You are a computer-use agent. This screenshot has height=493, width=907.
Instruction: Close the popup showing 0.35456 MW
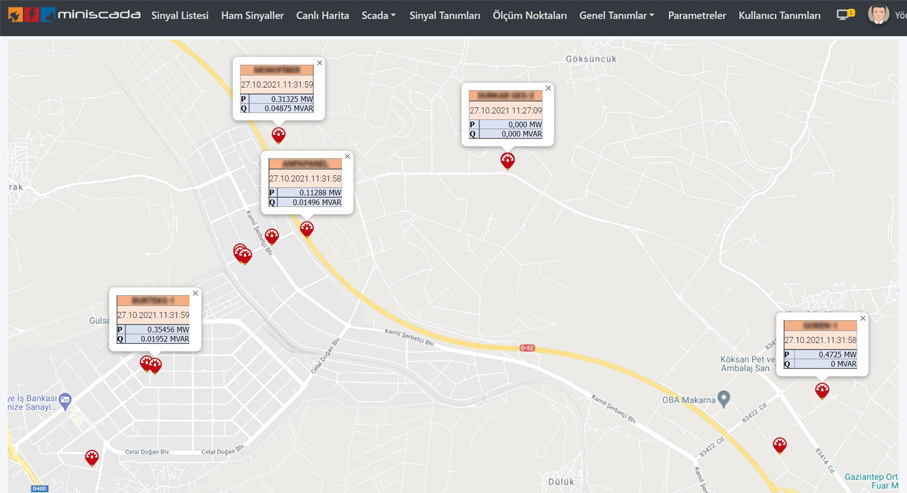(x=195, y=294)
